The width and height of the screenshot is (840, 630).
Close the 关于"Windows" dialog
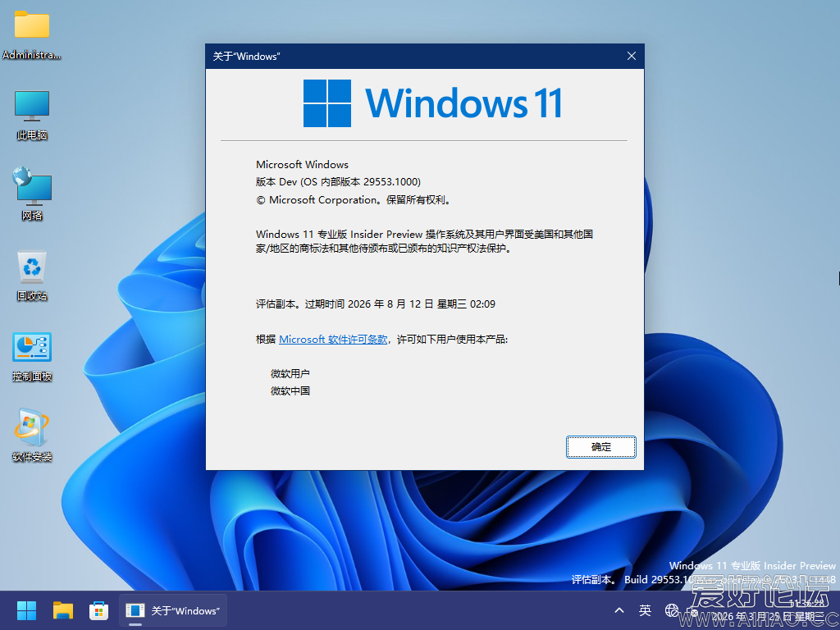(632, 57)
